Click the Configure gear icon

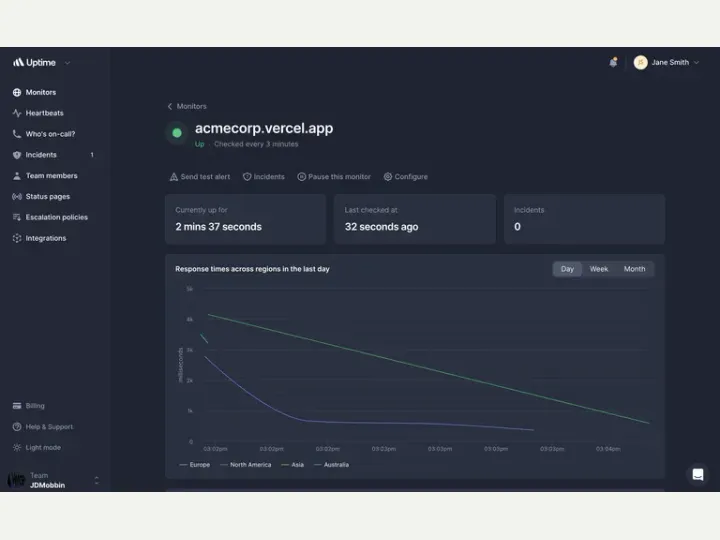pos(388,177)
